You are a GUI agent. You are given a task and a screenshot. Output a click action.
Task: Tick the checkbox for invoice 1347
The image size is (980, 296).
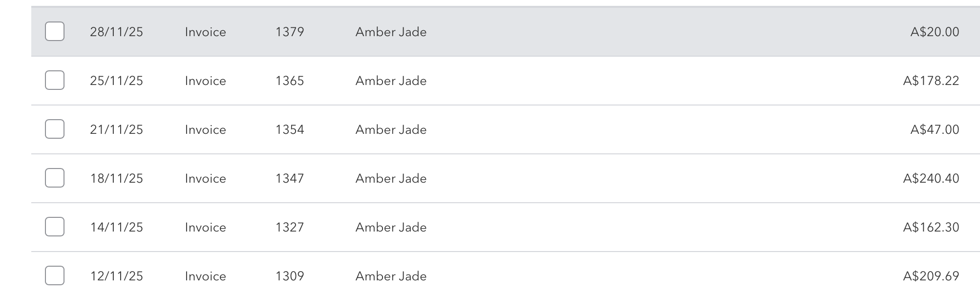[x=54, y=178]
